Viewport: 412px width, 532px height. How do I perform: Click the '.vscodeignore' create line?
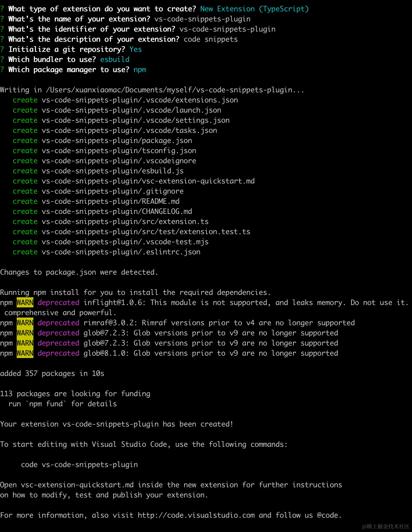click(104, 161)
